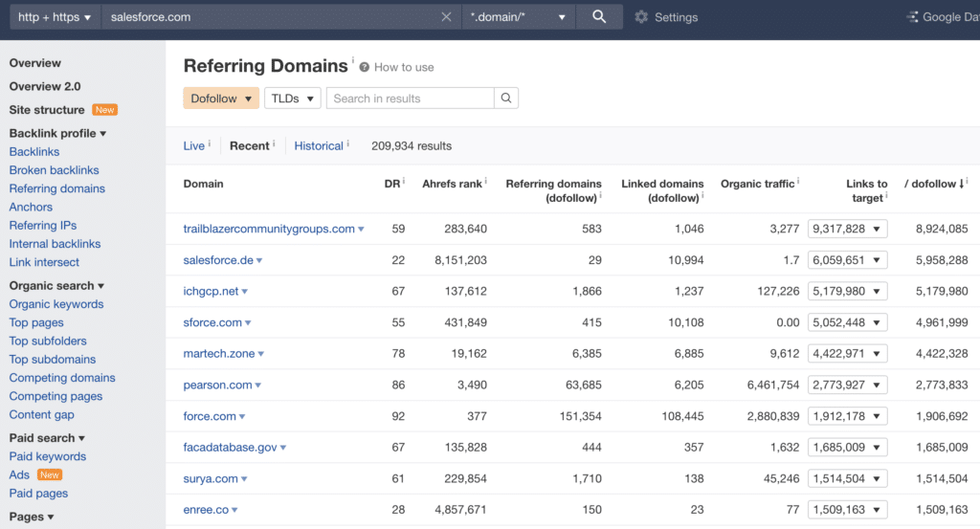
Task: Open the http + https protocol dropdown
Action: (x=55, y=17)
